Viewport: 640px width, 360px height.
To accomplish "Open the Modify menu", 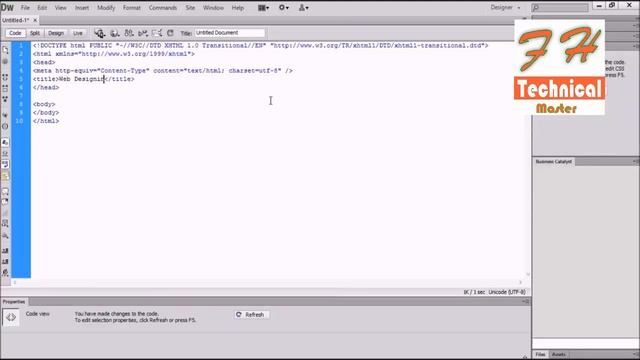I will (x=106, y=8).
